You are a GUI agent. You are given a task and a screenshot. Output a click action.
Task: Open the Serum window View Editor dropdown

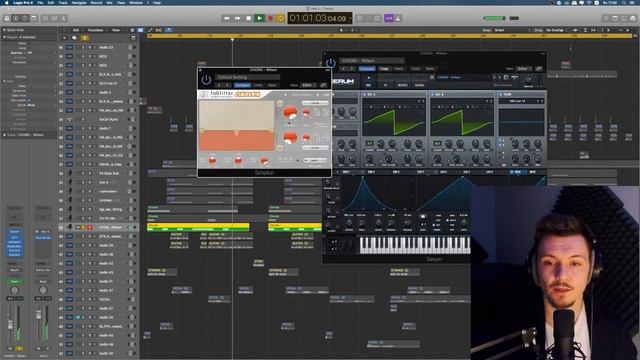point(523,69)
